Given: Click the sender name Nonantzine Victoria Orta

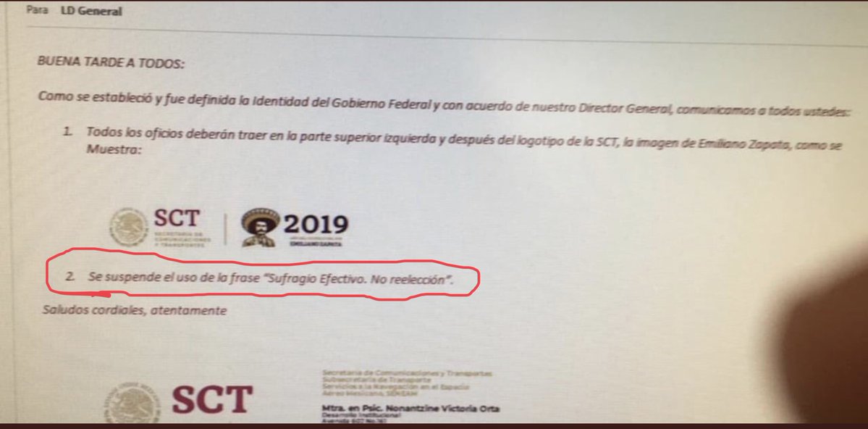Looking at the screenshot, I should pyautogui.click(x=442, y=409).
